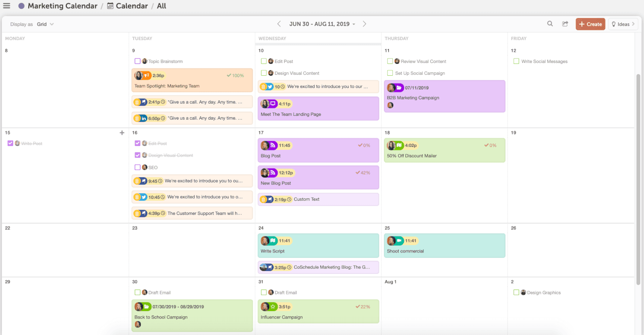644x335 pixels.
Task: Click map icon on Write Script card
Action: coord(273,241)
